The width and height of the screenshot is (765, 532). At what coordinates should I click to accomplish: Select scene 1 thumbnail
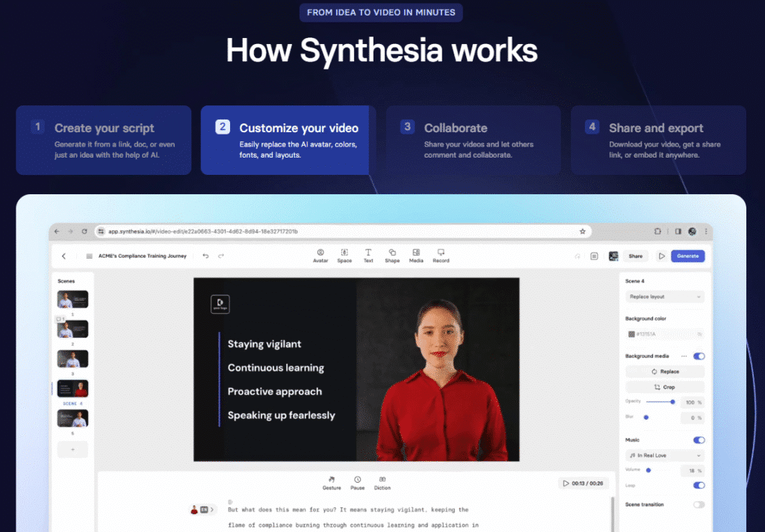(72, 299)
